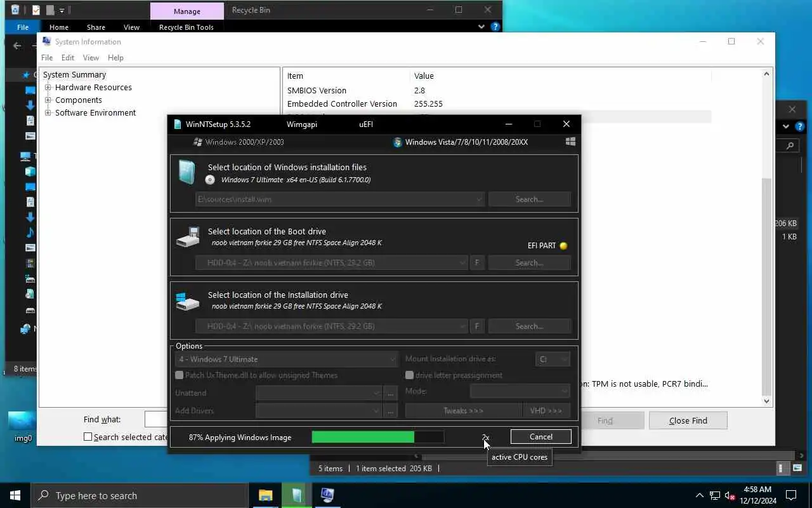Select System Summary tree node
Image resolution: width=812 pixels, height=508 pixels.
(x=74, y=75)
